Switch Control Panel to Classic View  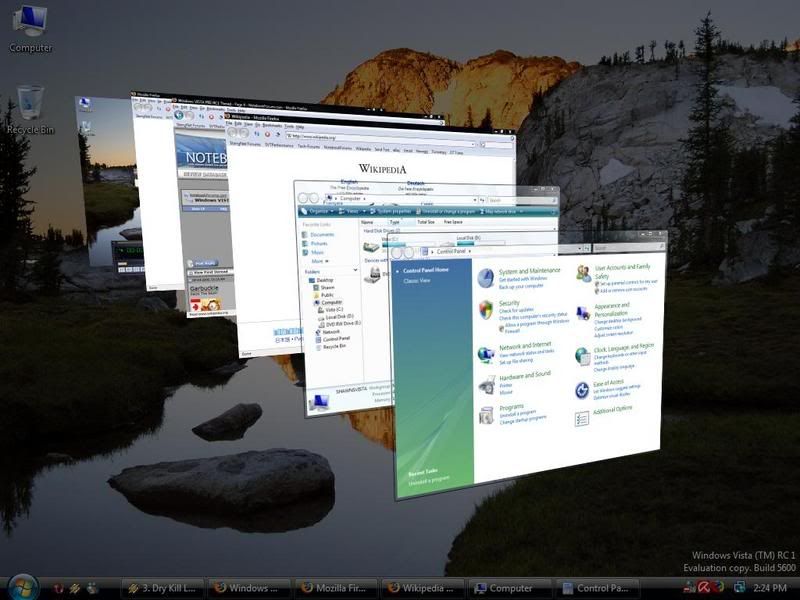pos(417,281)
